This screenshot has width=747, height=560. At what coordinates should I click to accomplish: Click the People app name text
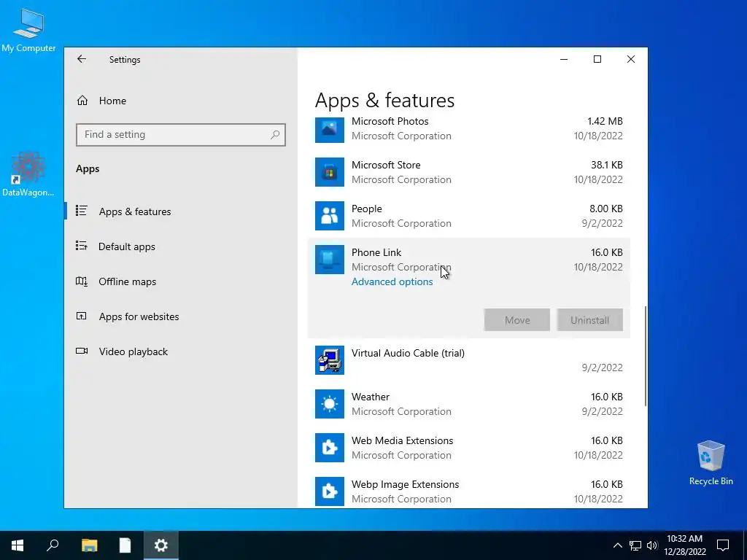pos(367,209)
